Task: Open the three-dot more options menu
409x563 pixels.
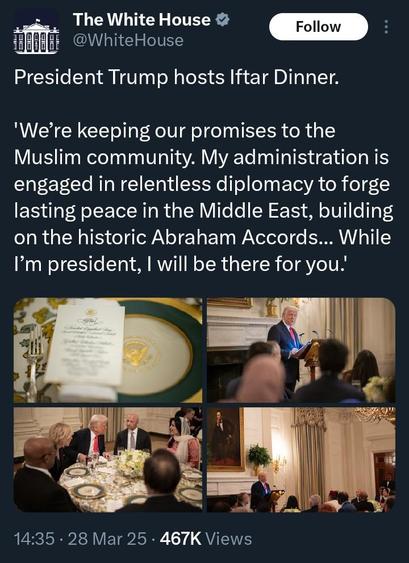Action: 386,27
